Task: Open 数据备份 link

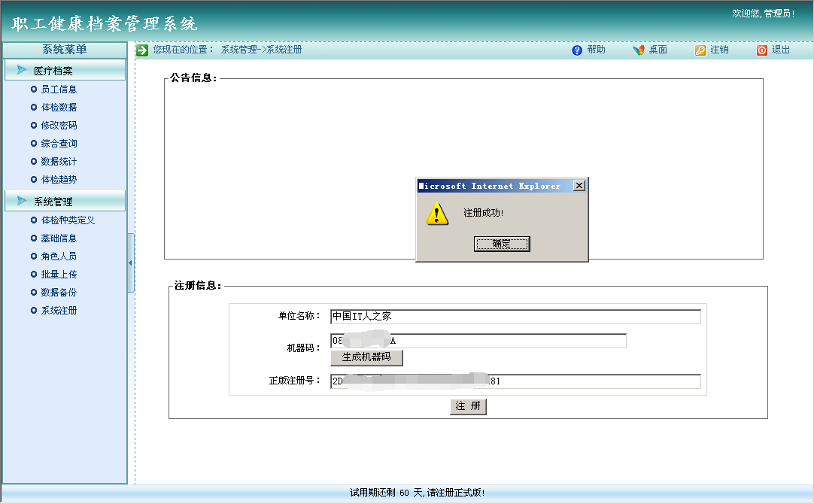Action: (59, 292)
